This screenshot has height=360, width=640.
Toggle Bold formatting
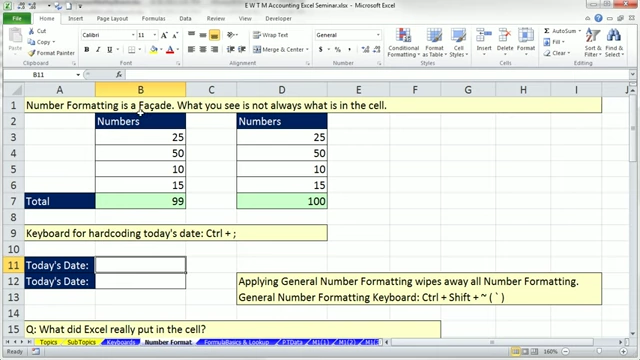pos(87,49)
